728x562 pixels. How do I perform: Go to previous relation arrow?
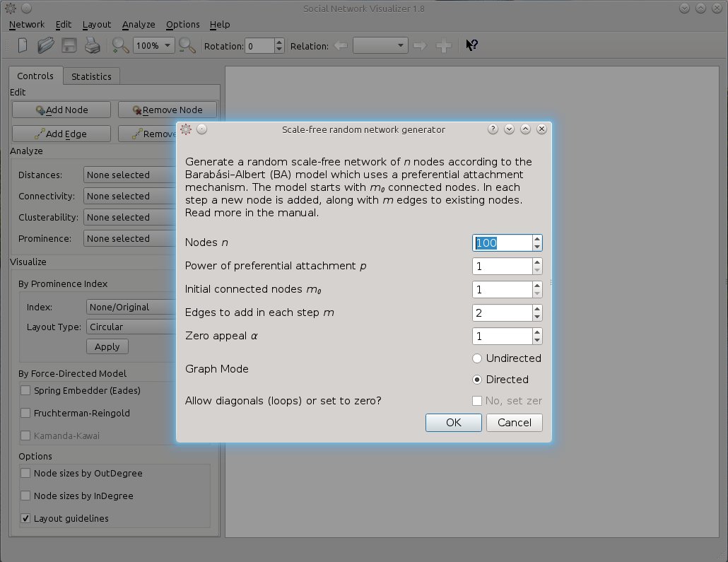(x=341, y=45)
